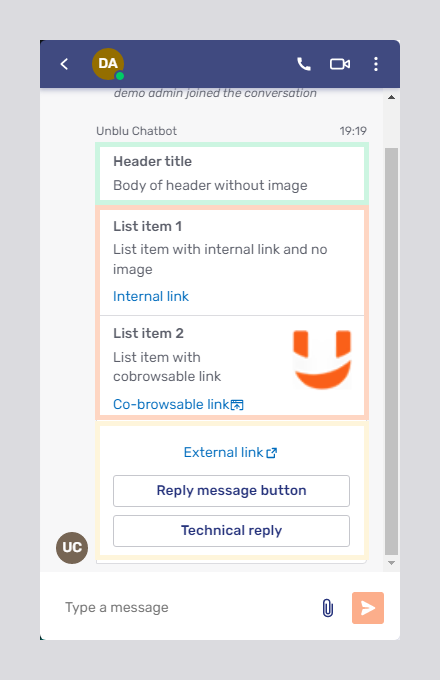Click the List item 1 heading
The image size is (440, 680).
(147, 226)
